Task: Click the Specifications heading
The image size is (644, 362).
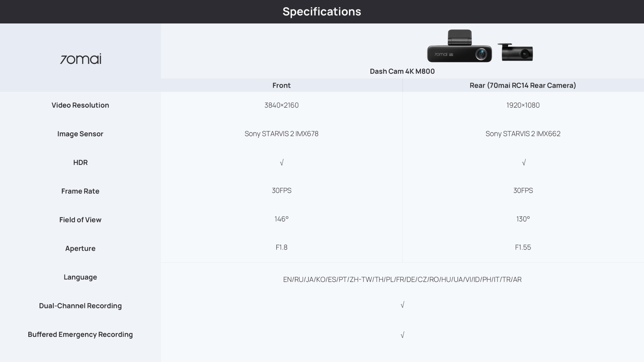Action: pos(322,12)
